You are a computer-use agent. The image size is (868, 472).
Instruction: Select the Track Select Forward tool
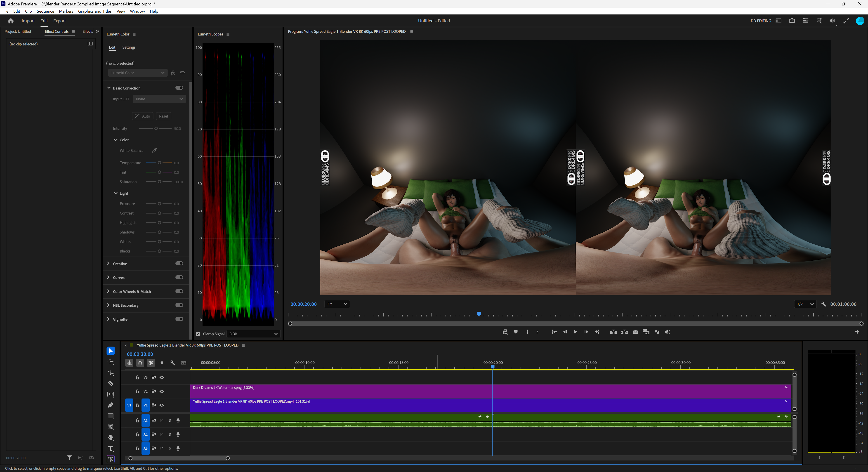coord(111,362)
